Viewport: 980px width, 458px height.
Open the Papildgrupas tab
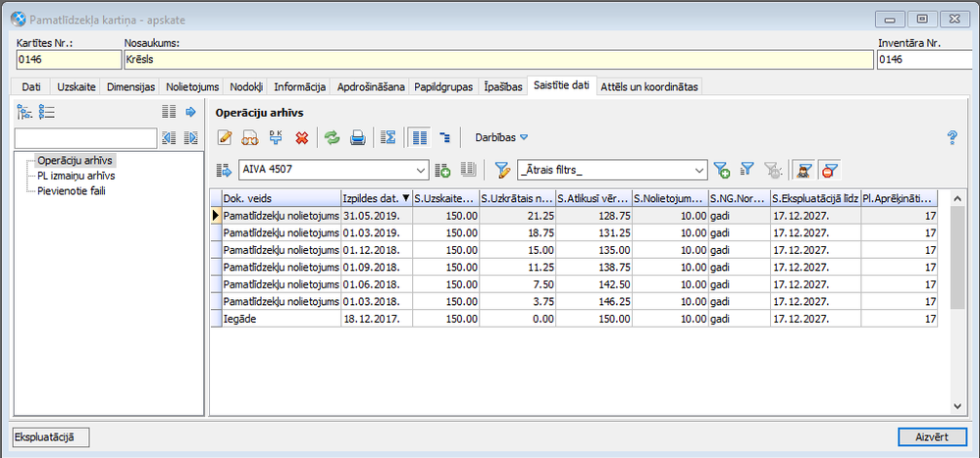click(443, 87)
